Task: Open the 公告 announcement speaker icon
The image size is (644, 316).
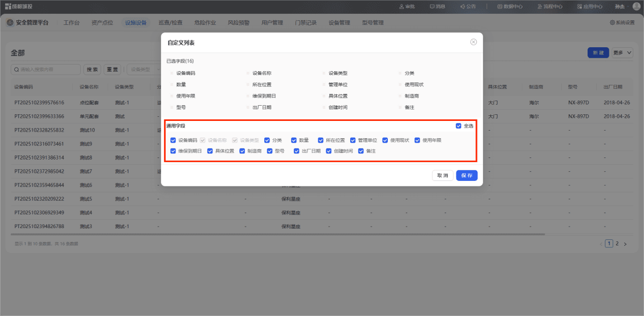Action: [463, 7]
